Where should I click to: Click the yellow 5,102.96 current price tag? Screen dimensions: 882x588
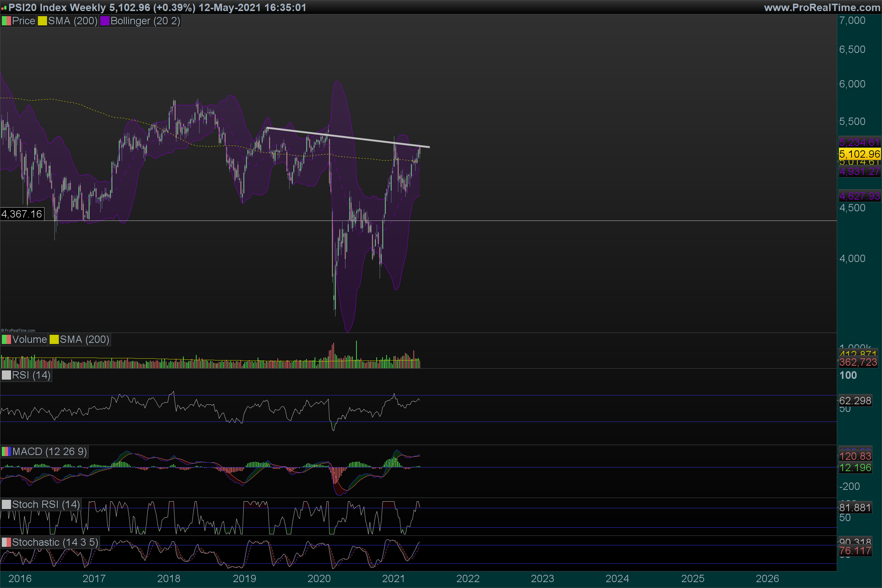[x=859, y=154]
